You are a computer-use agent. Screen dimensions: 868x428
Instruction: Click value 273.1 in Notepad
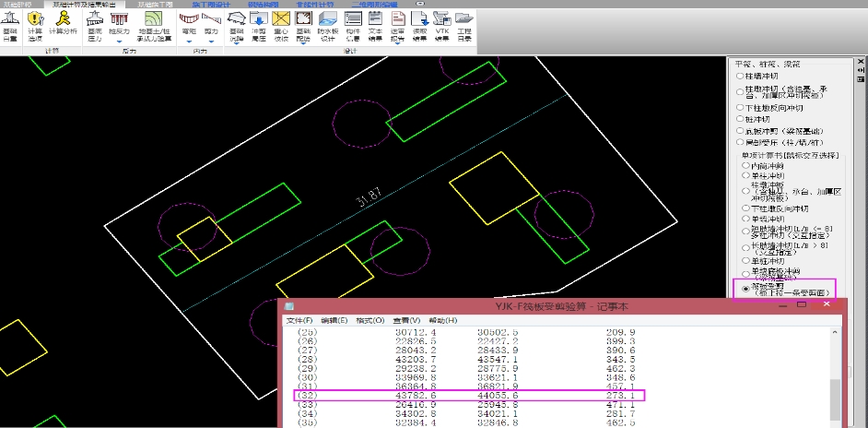coord(619,396)
